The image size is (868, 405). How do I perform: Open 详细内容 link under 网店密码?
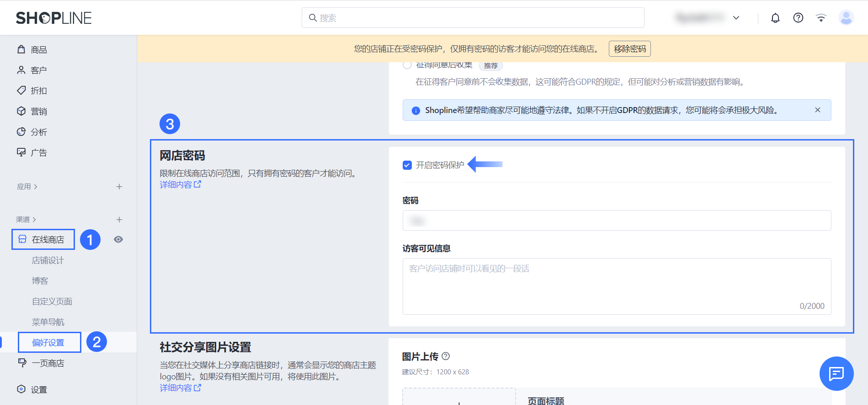pyautogui.click(x=180, y=184)
